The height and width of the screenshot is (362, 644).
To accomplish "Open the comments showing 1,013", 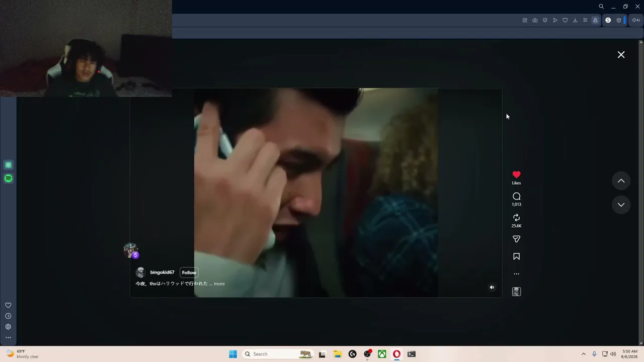I will tap(516, 196).
